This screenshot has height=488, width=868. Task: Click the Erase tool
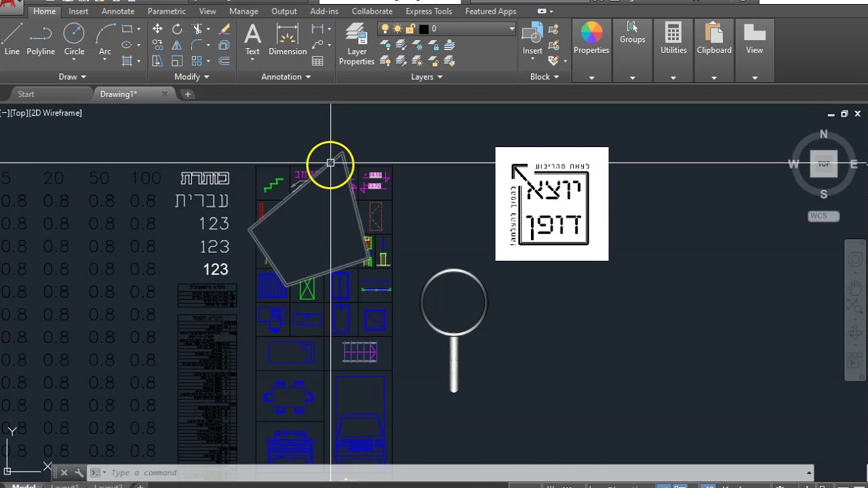(224, 29)
